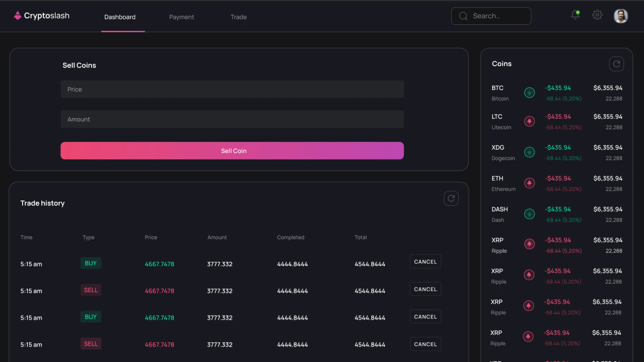The height and width of the screenshot is (362, 644).
Task: Click the notification bell icon
Action: point(575,15)
